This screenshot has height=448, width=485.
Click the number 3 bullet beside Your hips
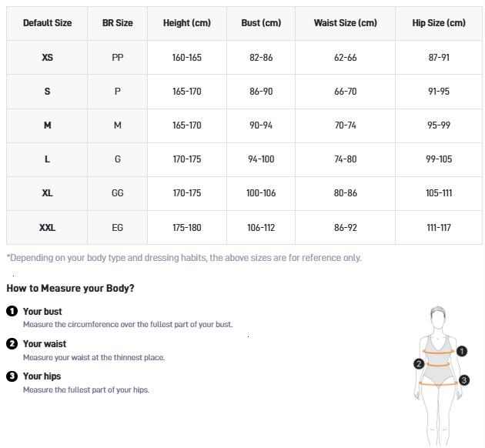pyautogui.click(x=12, y=376)
